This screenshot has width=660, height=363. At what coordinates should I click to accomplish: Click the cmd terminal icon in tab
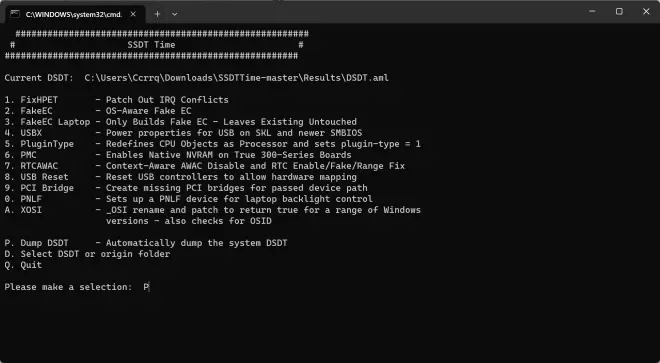(15, 14)
